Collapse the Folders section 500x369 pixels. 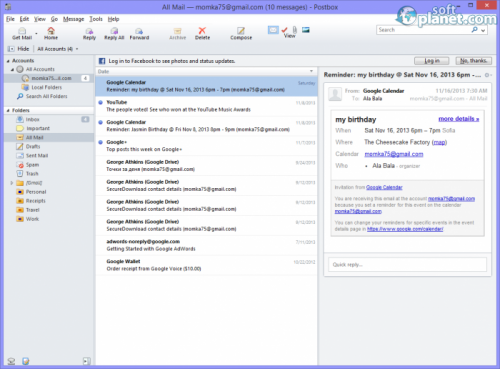tap(8, 110)
